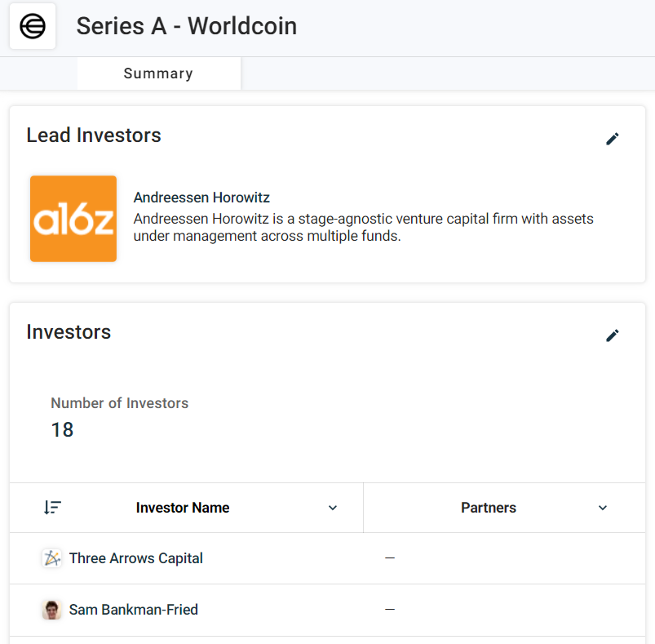Viewport: 655px width, 644px height.
Task: Click the Three Arrows Capital logo icon
Action: pos(52,558)
